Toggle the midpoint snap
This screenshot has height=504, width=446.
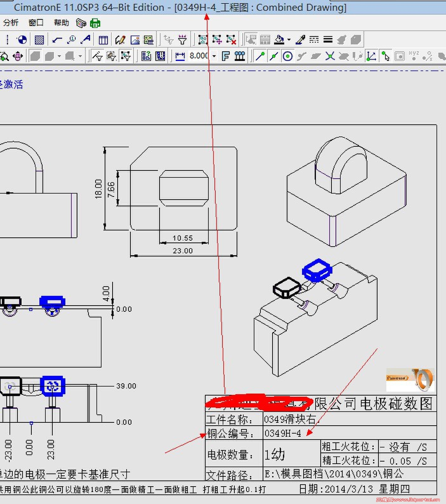click(x=274, y=56)
